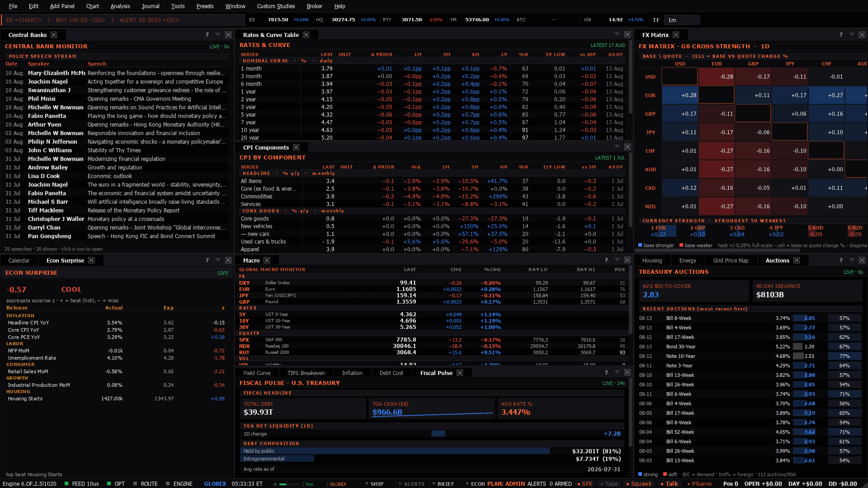Close the FX Matrix tab

coord(676,35)
